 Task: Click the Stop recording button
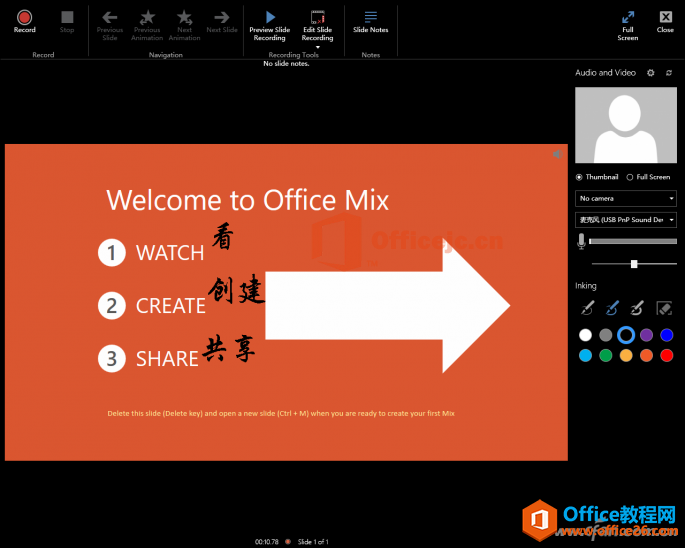(67, 21)
